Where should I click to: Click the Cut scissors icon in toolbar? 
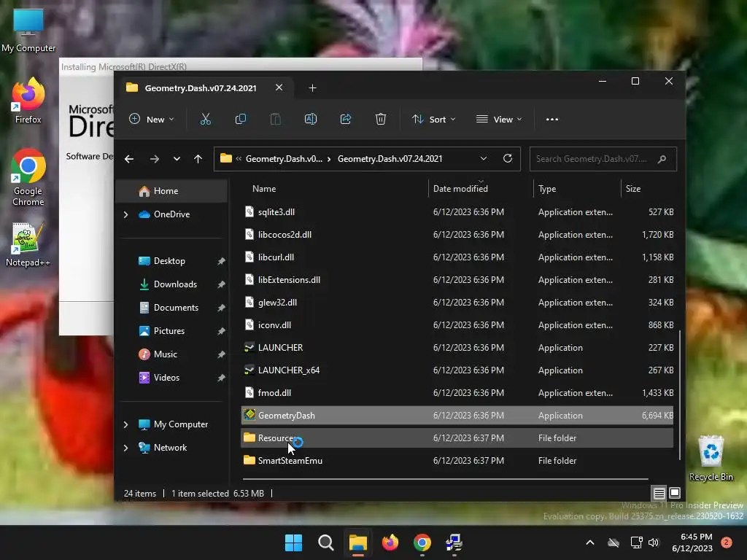(x=205, y=119)
